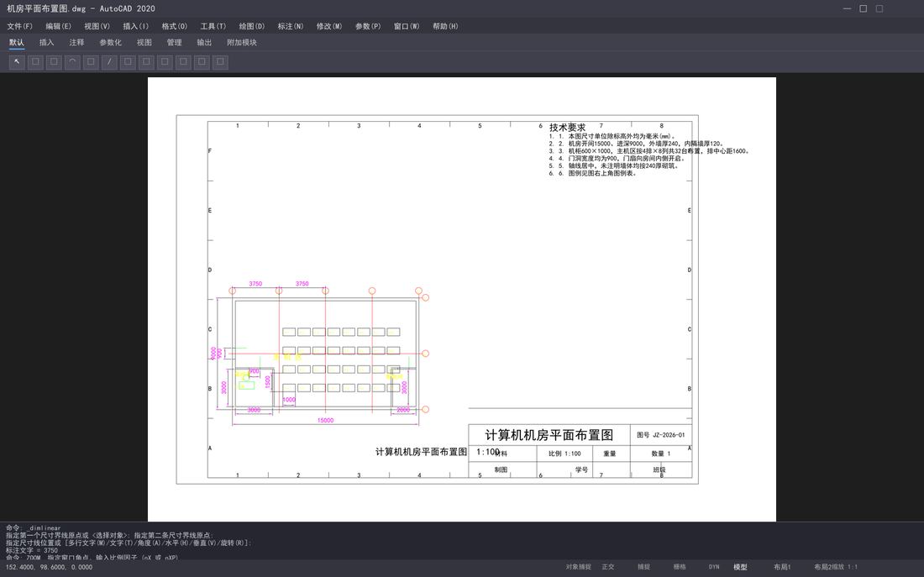Toggle 捕捉 snap mode in status bar
Image resolution: width=924 pixels, height=577 pixels.
click(643, 567)
